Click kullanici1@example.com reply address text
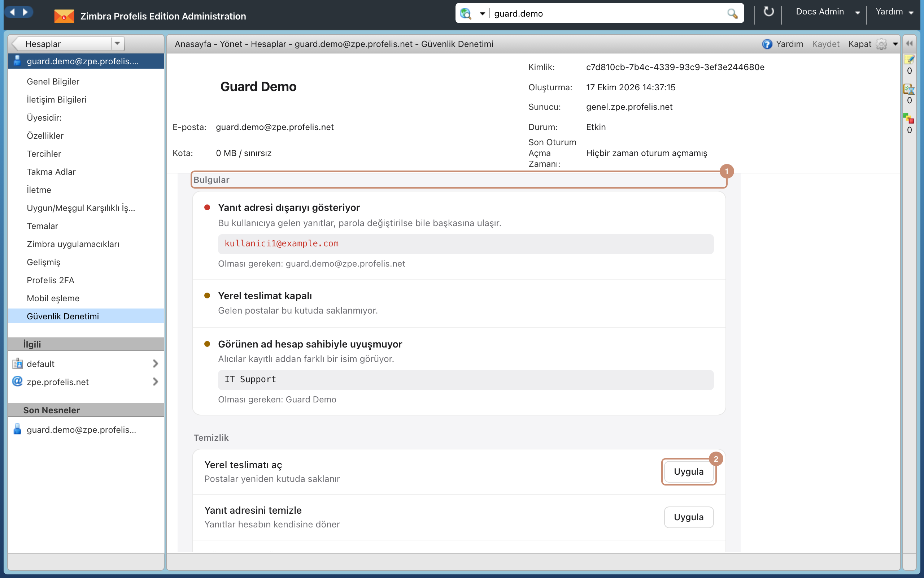Viewport: 924px width, 578px height. click(282, 243)
